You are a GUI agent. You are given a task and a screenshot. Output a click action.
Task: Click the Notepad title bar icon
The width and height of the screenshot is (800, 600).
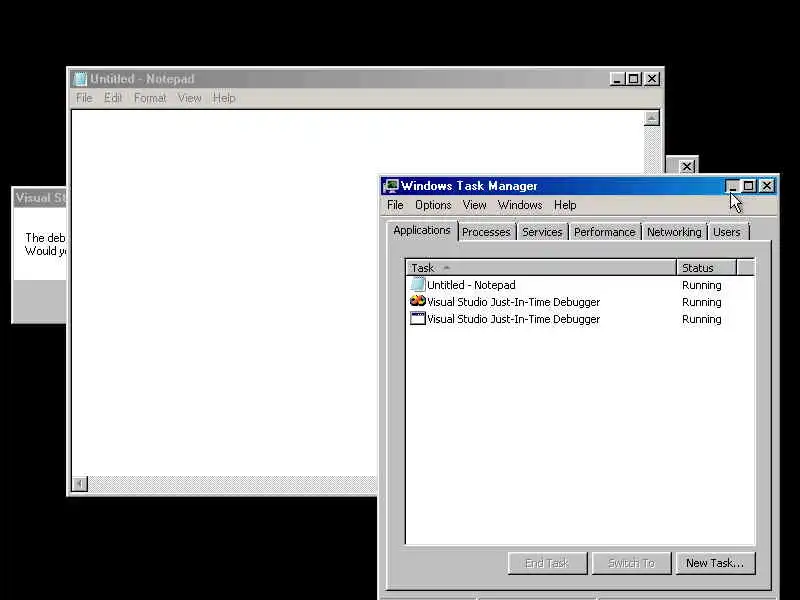click(80, 79)
